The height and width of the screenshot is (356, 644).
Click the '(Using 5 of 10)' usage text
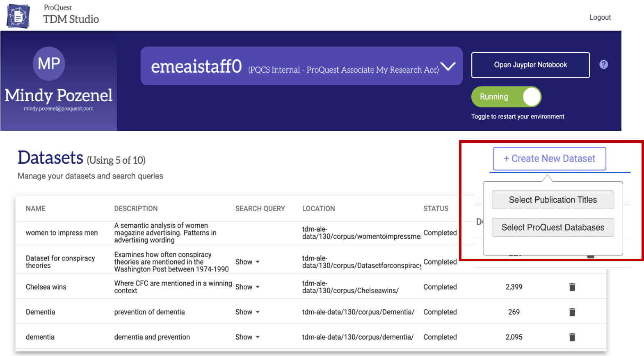(x=116, y=160)
